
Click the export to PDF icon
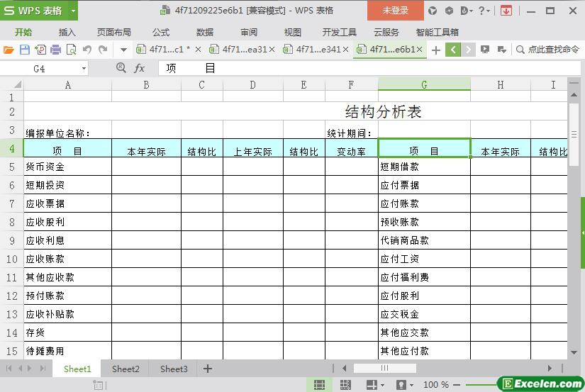point(40,49)
